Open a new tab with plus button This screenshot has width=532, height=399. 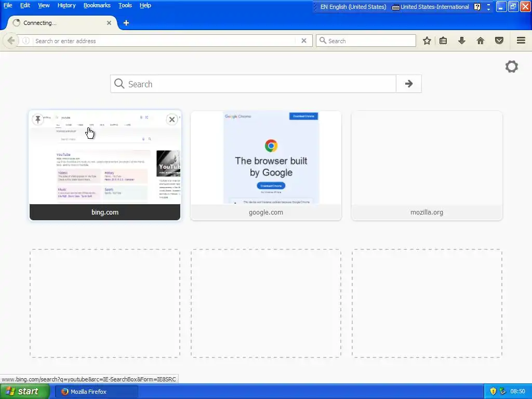click(126, 23)
